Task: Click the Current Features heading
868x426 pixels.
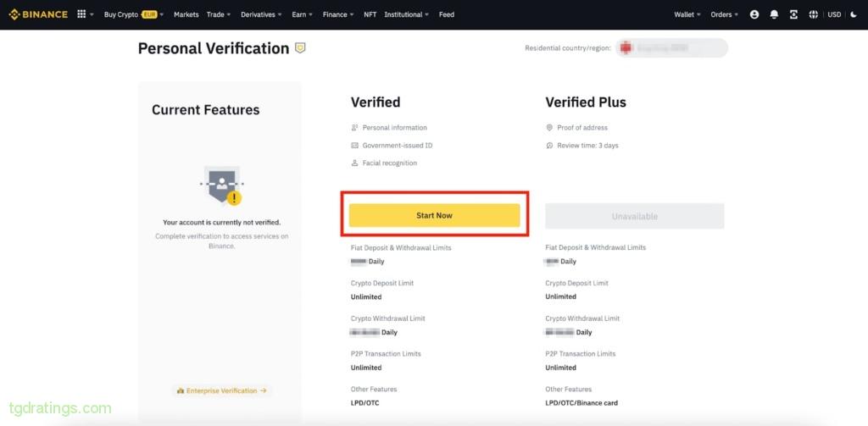Action: coord(205,110)
